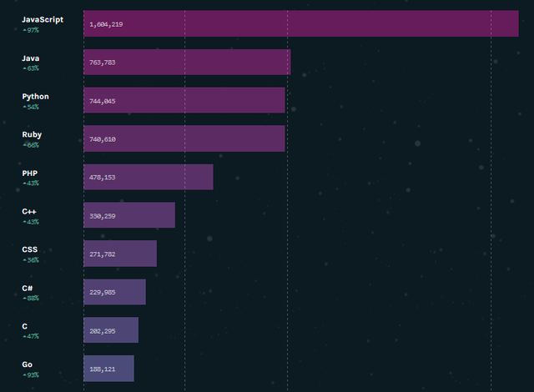Click the 88% growth figure under C#
534x392 pixels.
coord(31,299)
